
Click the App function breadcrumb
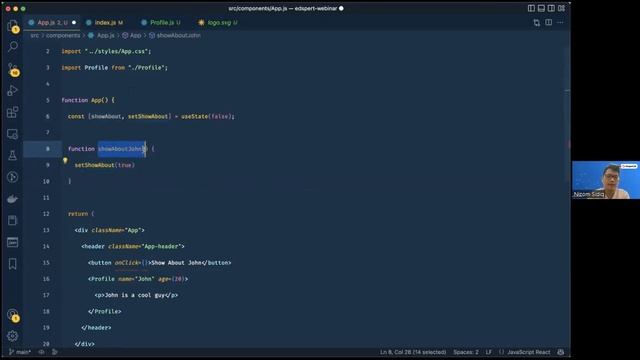click(132, 36)
